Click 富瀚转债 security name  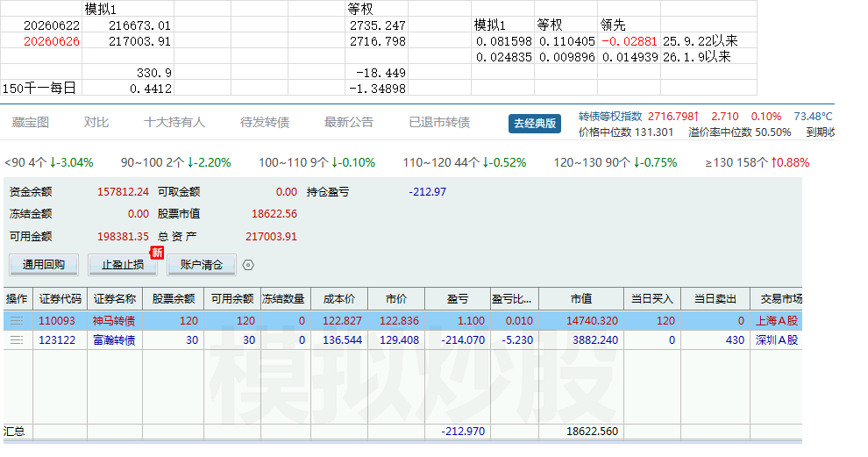tap(114, 340)
